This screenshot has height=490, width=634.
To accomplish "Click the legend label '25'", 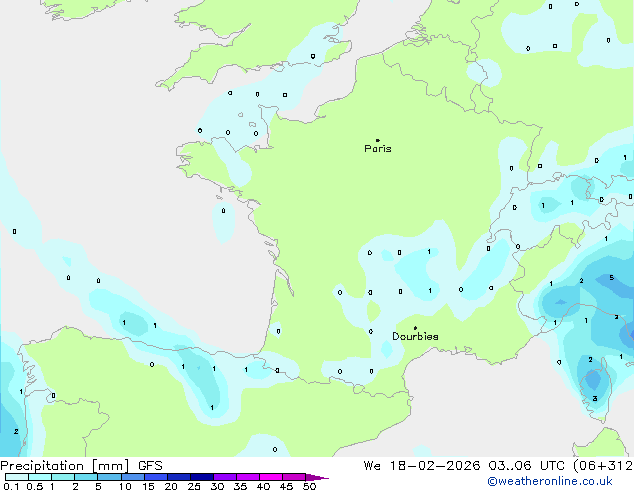I will [x=194, y=486].
